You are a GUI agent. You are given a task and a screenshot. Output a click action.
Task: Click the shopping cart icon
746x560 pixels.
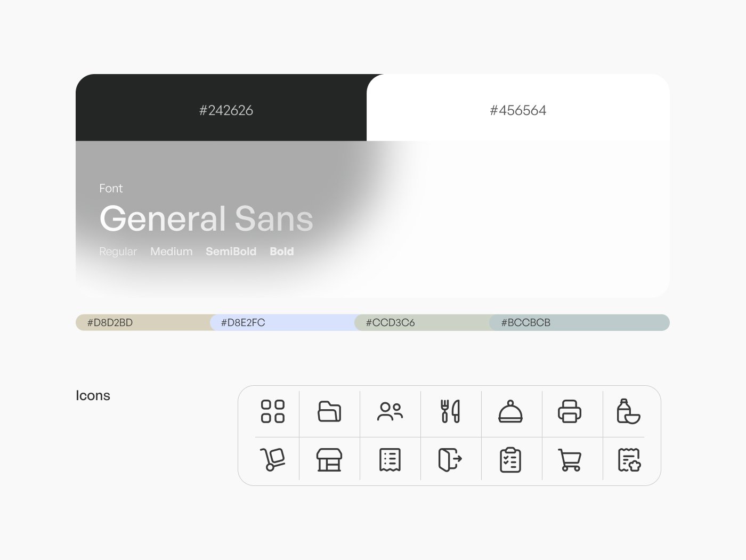(570, 460)
